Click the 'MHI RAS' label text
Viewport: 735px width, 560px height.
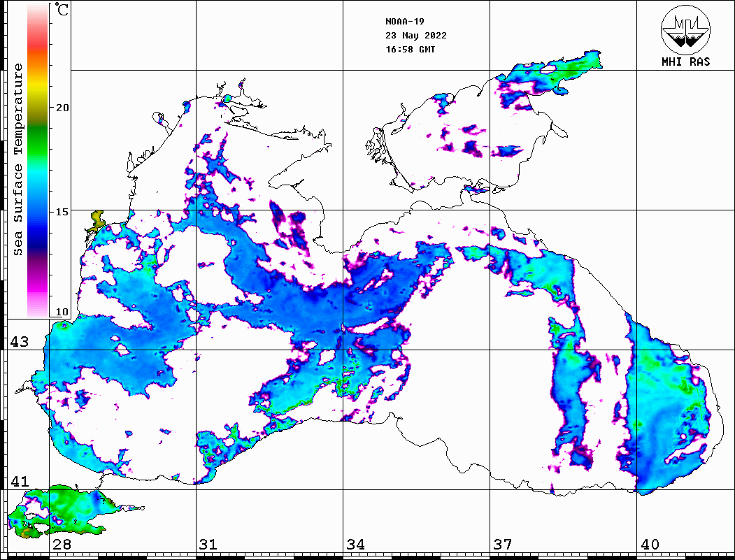pos(685,62)
